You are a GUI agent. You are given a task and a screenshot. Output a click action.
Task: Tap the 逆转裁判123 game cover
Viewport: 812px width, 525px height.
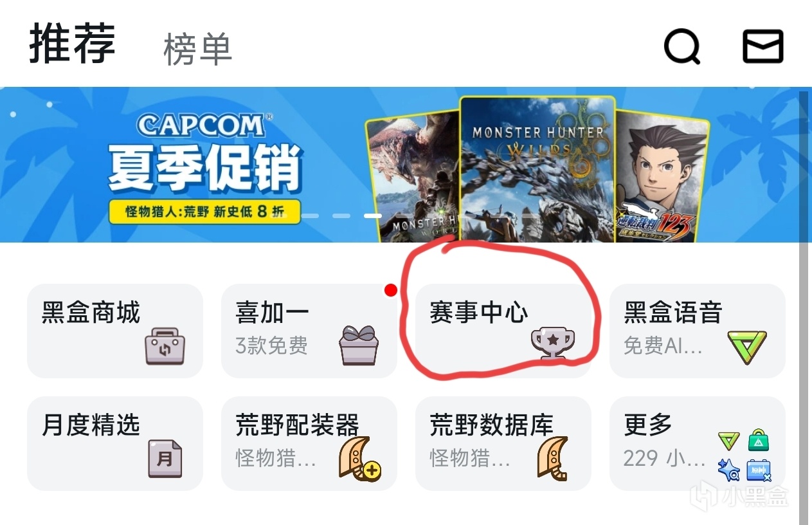pos(661,175)
